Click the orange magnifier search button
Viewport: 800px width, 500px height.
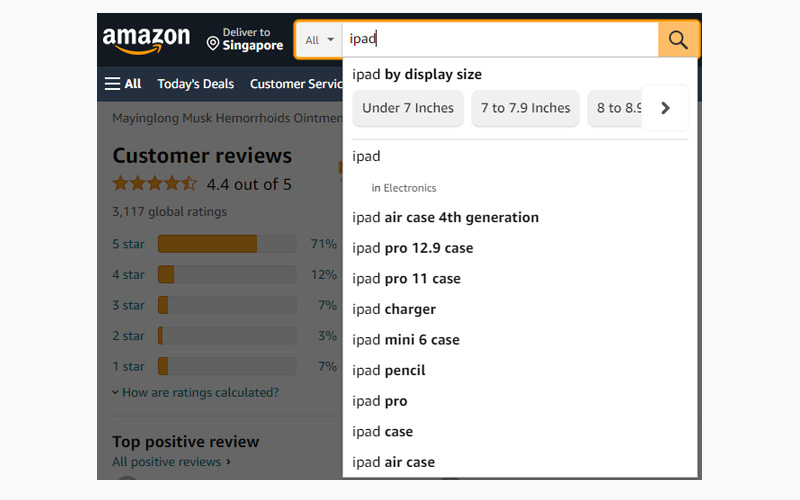pos(678,40)
